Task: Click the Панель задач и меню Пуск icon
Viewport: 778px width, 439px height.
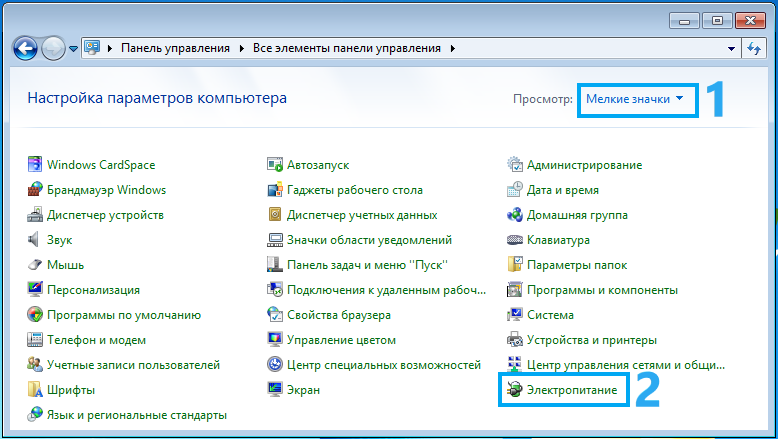Action: [275, 264]
